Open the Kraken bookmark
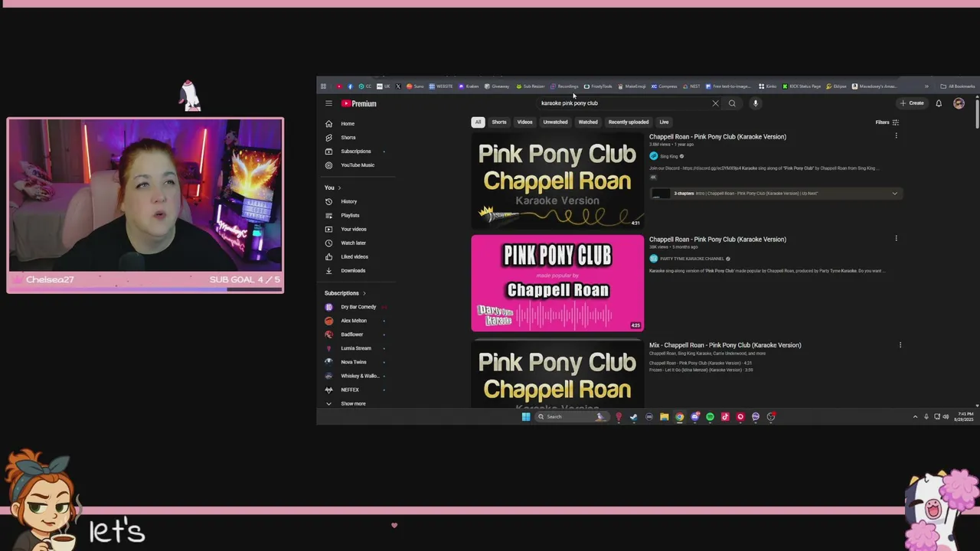Image resolution: width=980 pixels, height=551 pixels. (x=469, y=86)
